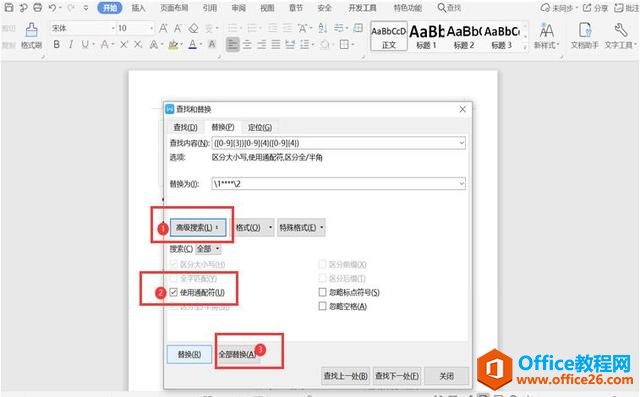Screen dimensions: 640x397
Task: Click the Replace (替换) button
Action: pos(189,354)
